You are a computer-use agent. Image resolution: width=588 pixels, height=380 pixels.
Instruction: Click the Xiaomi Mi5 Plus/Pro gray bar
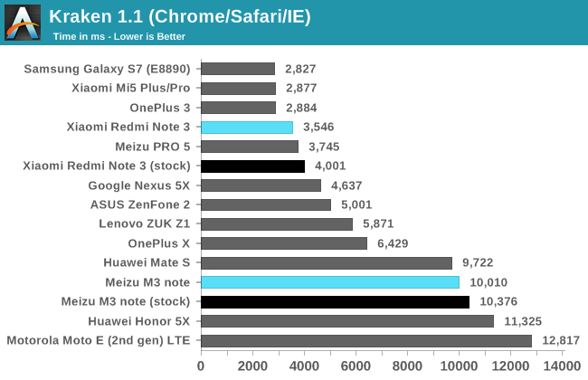pos(239,89)
